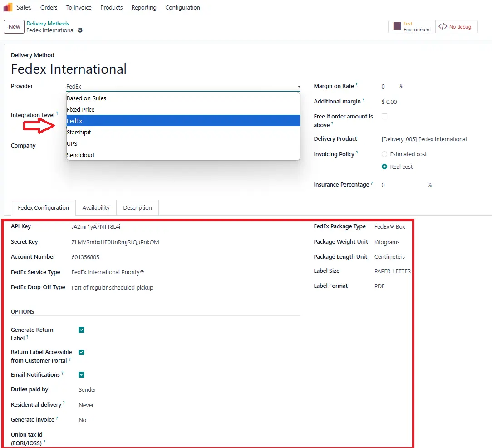
Task: Switch to the Description tab
Action: [138, 208]
